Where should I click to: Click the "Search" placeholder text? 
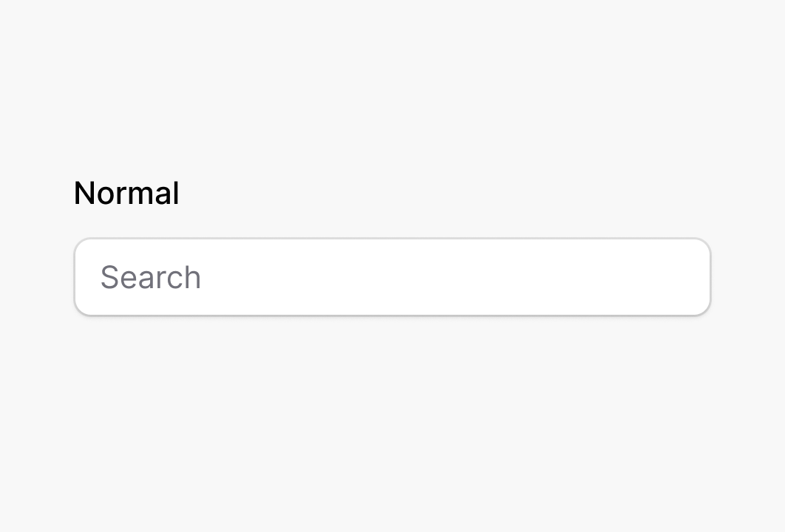[151, 277]
